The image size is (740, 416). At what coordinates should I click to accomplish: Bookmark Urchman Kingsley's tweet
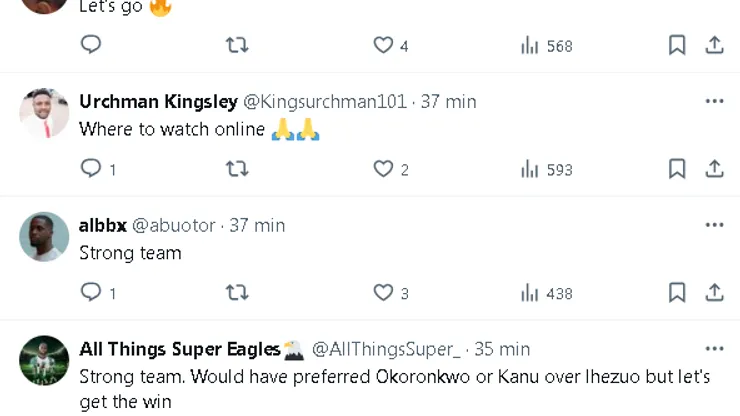tap(677, 169)
